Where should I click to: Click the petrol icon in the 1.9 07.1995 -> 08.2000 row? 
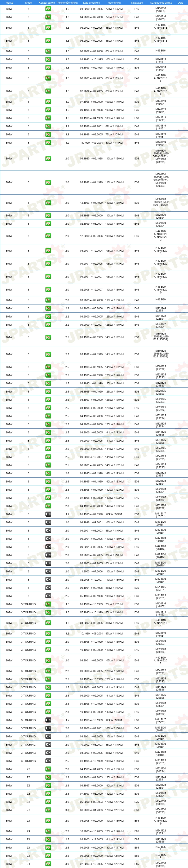(48, 102)
